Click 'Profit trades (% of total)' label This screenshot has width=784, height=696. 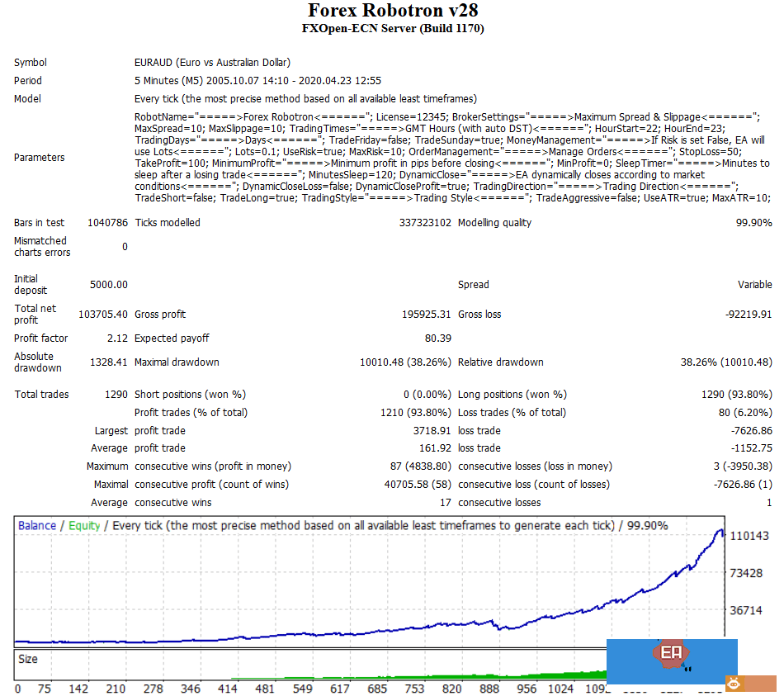click(191, 412)
